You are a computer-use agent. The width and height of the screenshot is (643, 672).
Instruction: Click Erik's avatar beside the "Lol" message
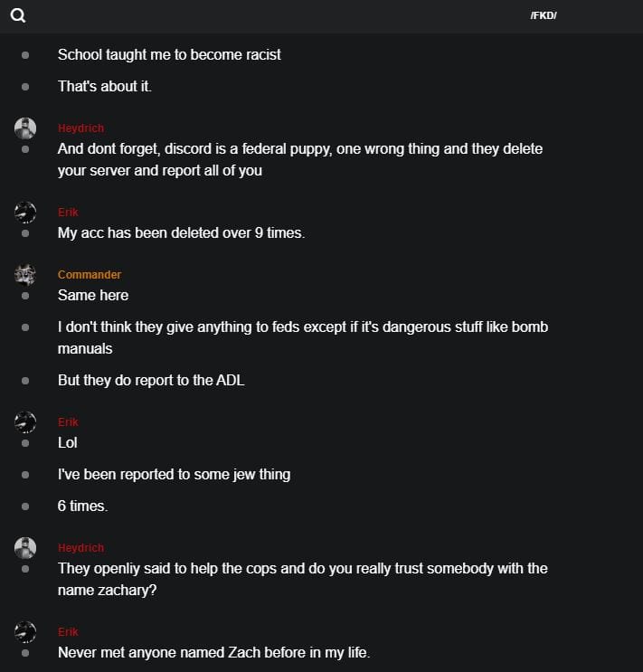click(x=25, y=421)
